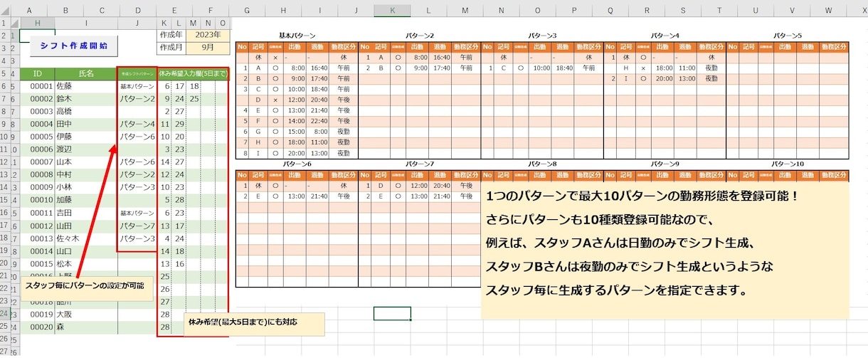Select the name cell 高橋
Viewport: 868px width, 358px height.
[x=86, y=112]
